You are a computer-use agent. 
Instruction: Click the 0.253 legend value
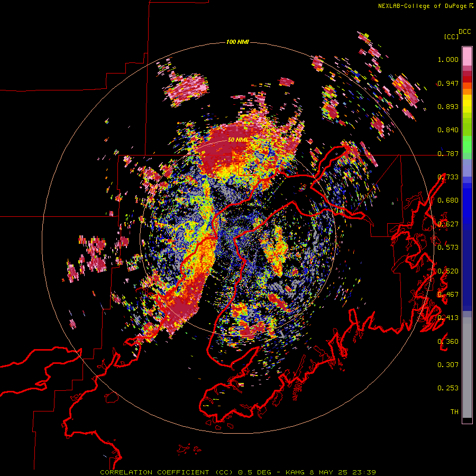pos(448,388)
